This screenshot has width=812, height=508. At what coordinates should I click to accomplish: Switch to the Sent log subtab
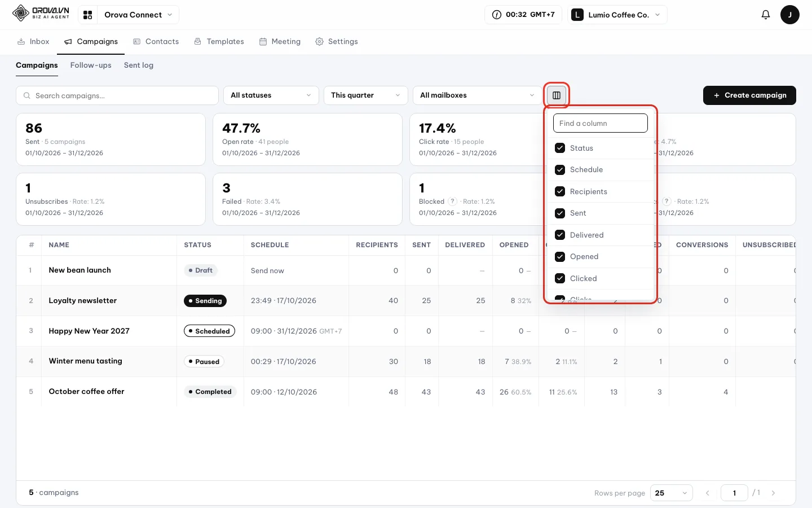[139, 65]
